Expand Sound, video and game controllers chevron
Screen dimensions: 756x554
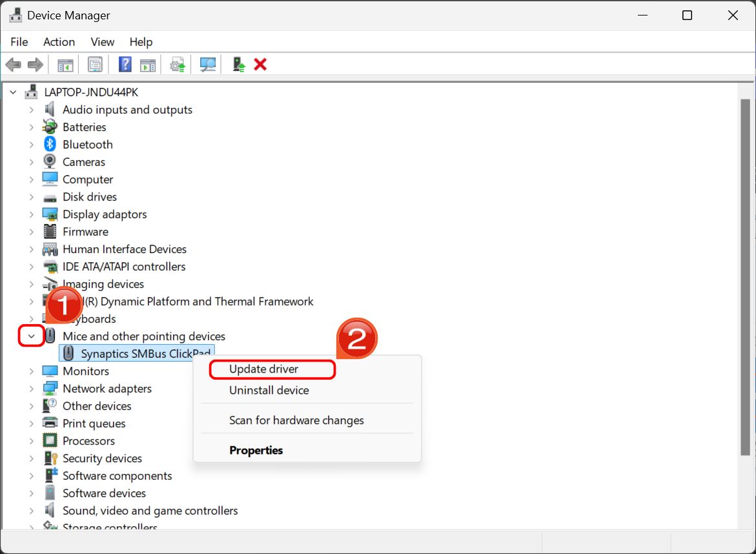point(32,510)
